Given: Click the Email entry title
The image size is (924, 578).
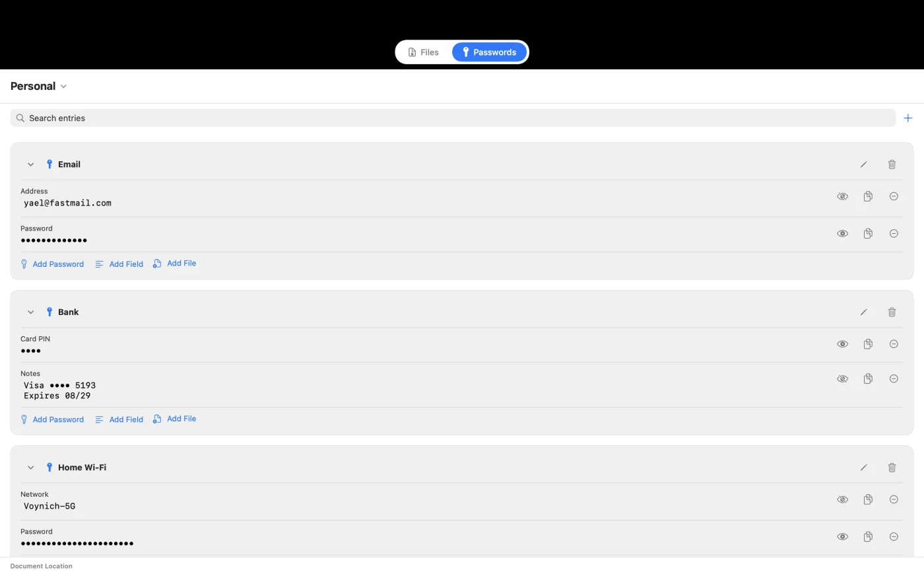Looking at the screenshot, I should coord(69,164).
